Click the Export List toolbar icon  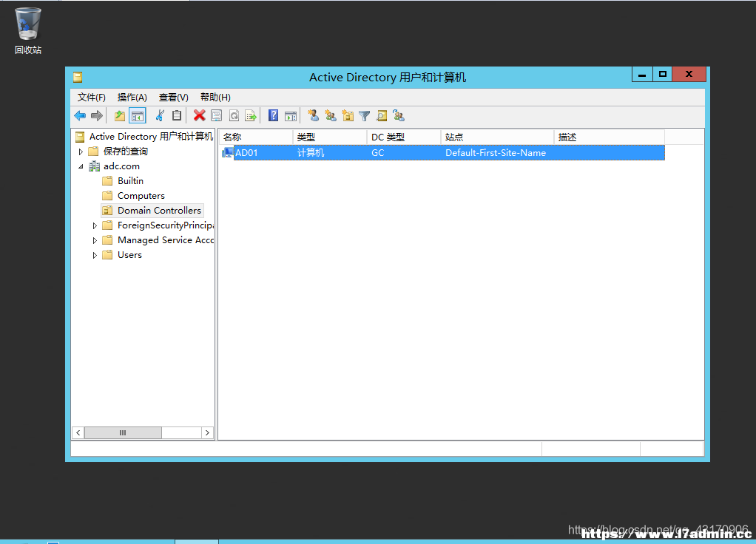251,115
